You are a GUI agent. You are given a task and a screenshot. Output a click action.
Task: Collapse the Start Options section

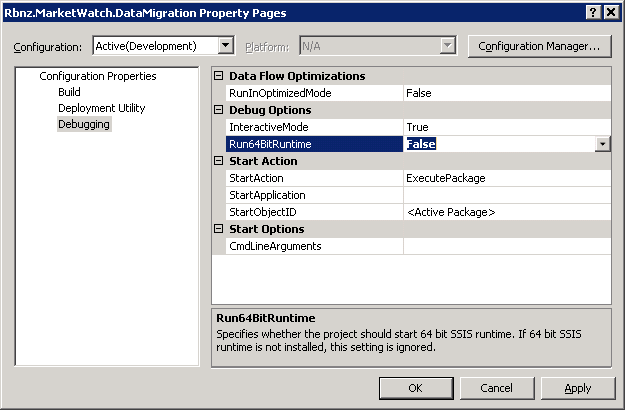218,228
